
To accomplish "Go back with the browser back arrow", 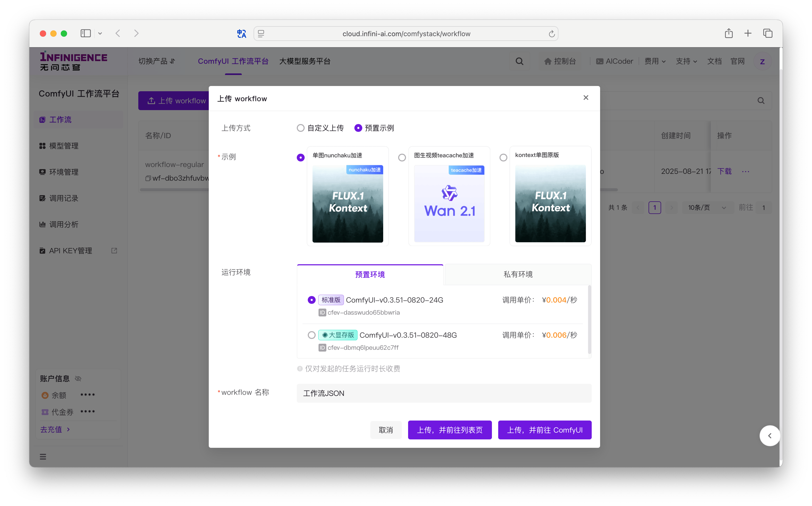I will 118,34.
